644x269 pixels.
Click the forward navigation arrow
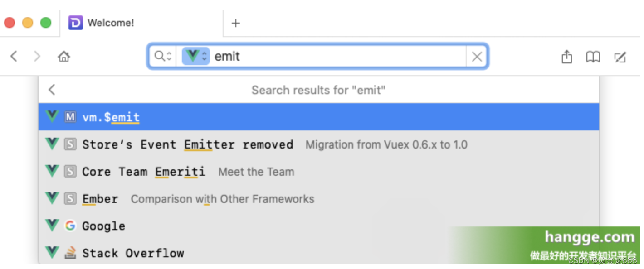coord(37,56)
